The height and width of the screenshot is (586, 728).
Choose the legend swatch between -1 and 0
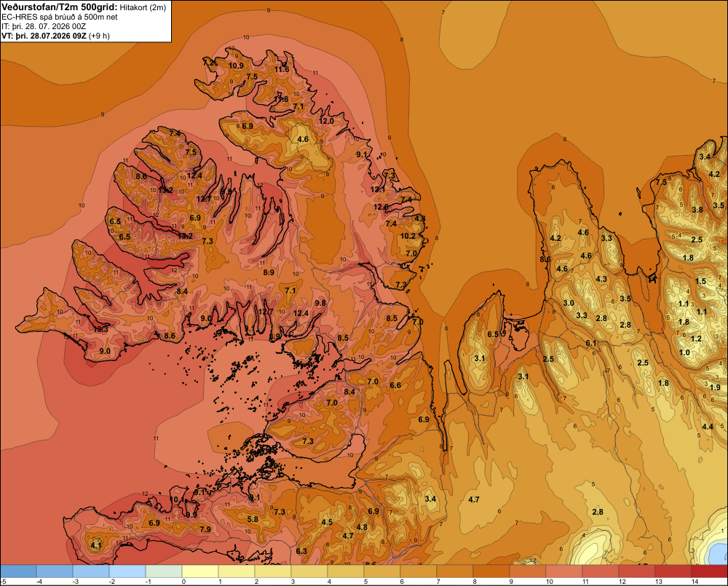pos(164,571)
